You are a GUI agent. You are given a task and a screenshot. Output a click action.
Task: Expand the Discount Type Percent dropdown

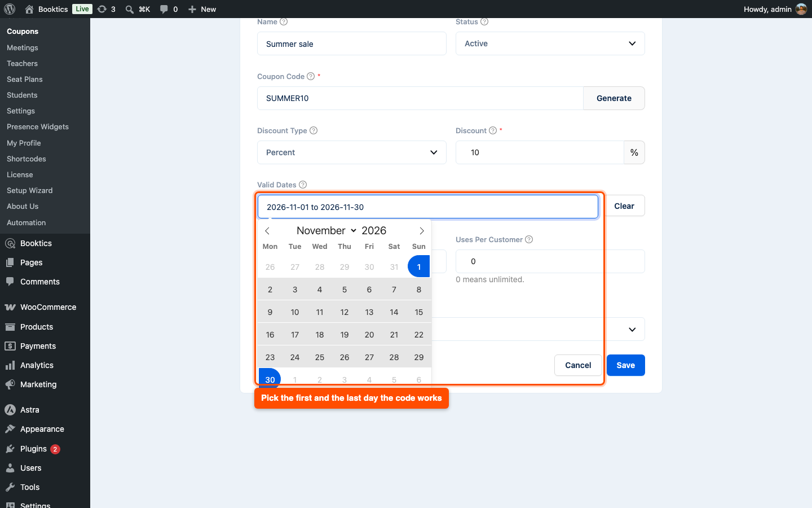(351, 152)
